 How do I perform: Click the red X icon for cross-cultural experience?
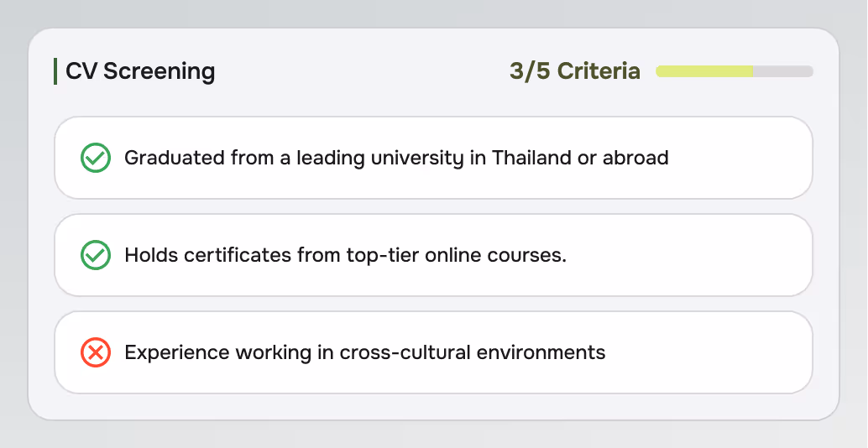[96, 352]
